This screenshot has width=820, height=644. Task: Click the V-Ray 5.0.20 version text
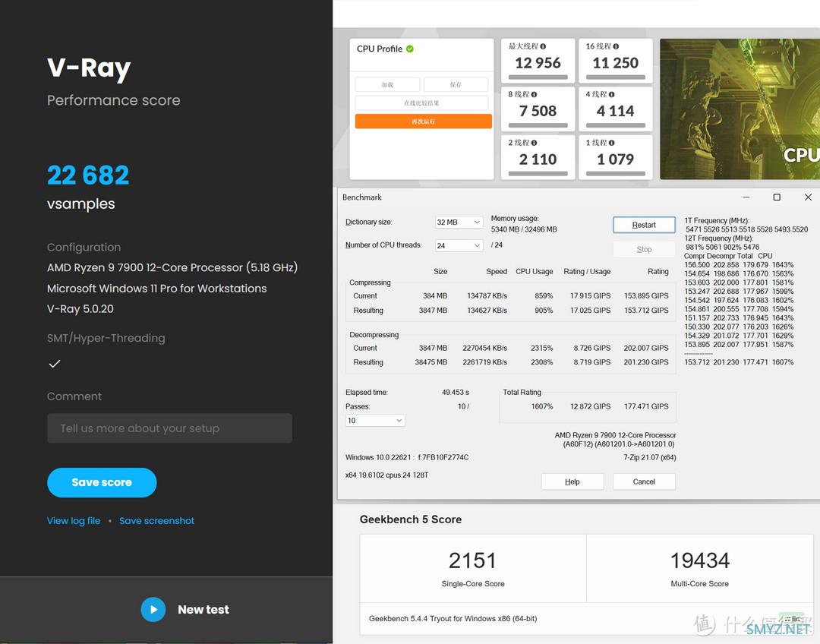(80, 308)
